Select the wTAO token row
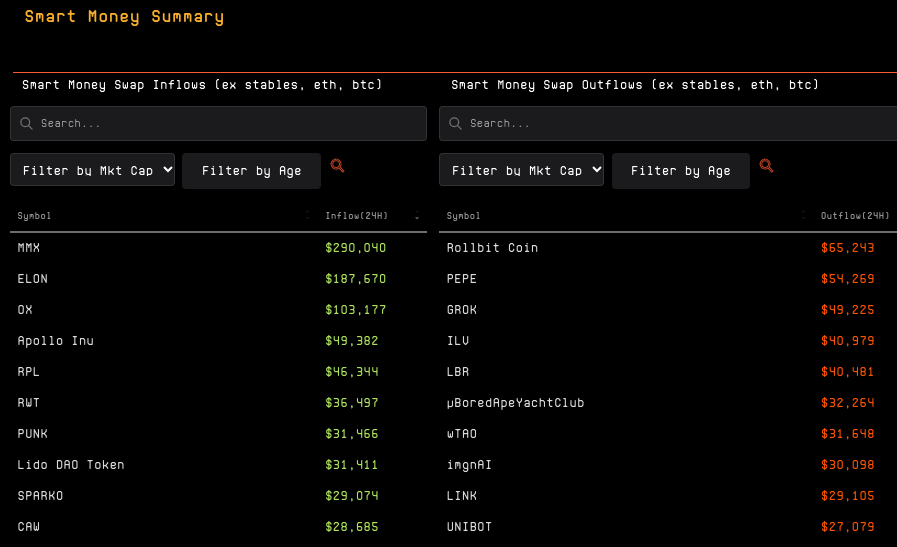The image size is (897, 547). 668,433
